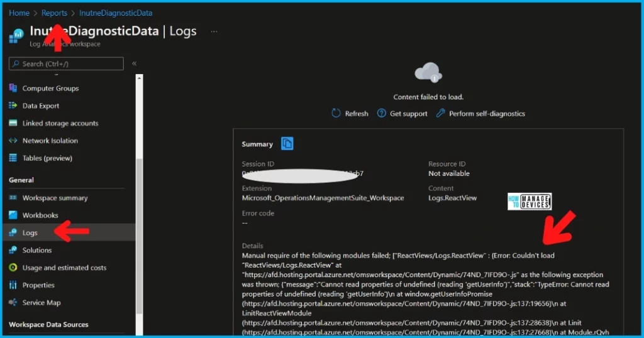Click the Session ID label
644x338 pixels.
[258, 164]
